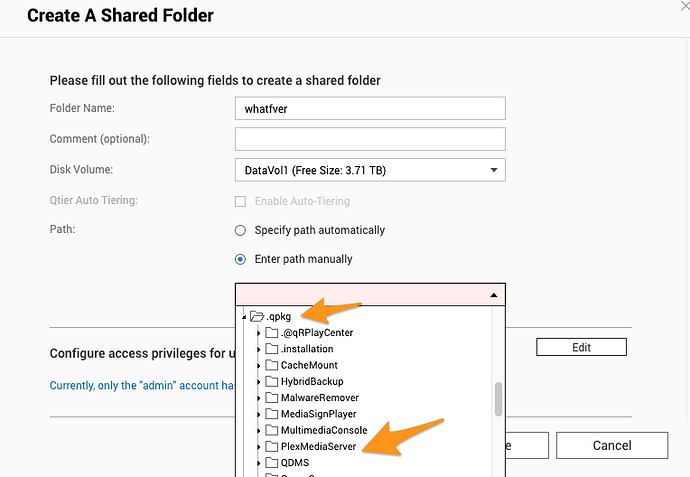Expand the PlexMediaServer tree node
690x477 pixels.
(x=259, y=448)
